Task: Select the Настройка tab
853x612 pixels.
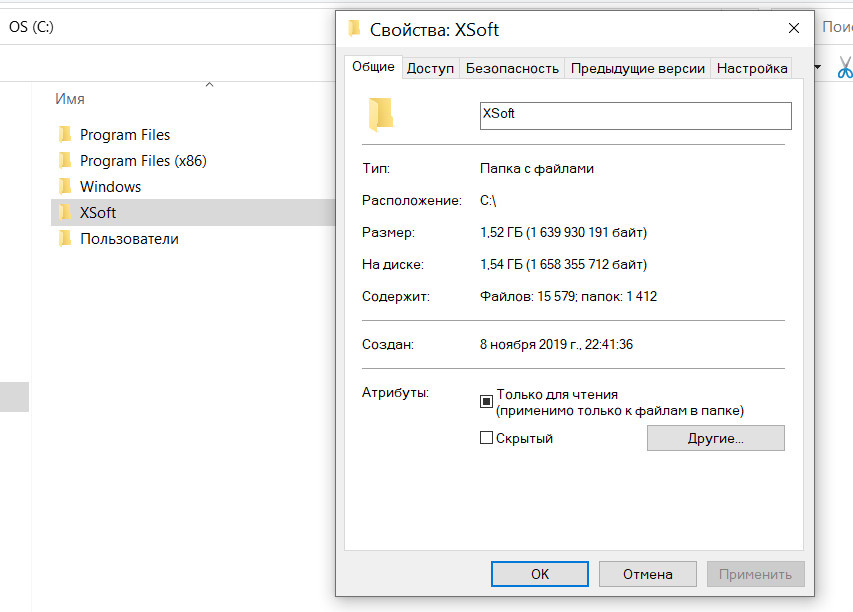Action: (752, 68)
